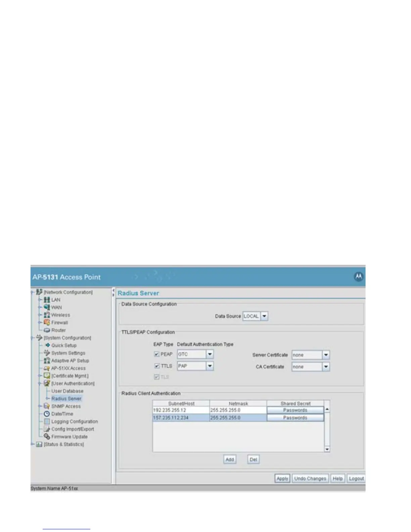The height and width of the screenshot is (532, 411).
Task: Click the AP-51XX Access key icon
Action: pos(47,368)
